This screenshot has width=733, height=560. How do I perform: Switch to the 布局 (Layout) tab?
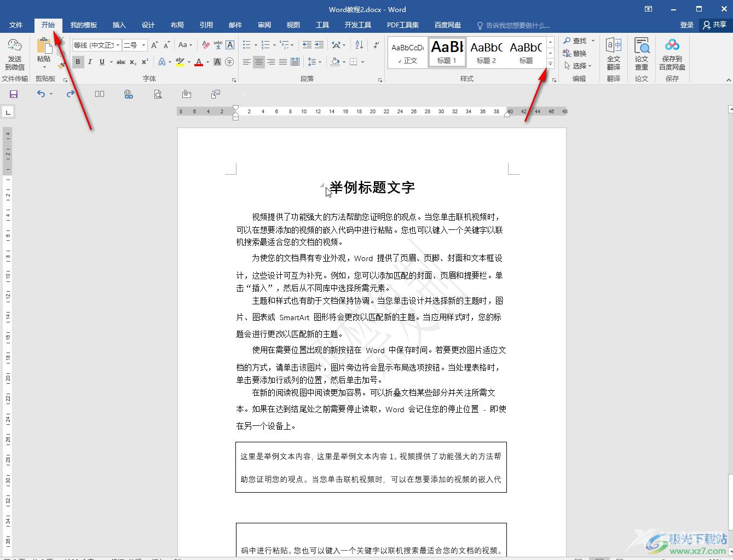177,25
